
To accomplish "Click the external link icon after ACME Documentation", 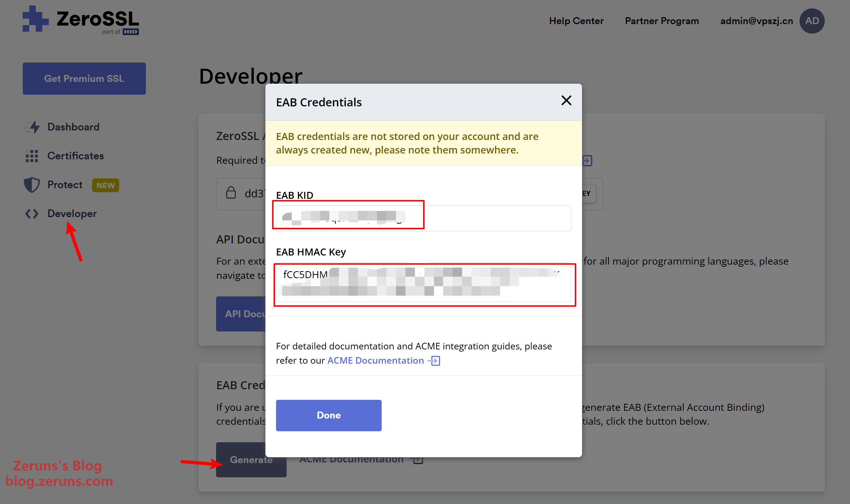I will 434,361.
